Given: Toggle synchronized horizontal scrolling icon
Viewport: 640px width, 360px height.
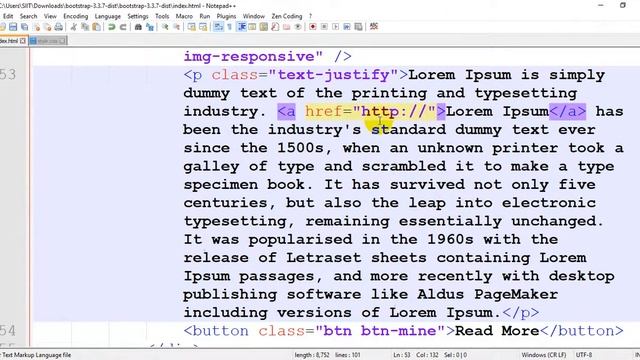Looking at the screenshot, I should pyautogui.click(x=203, y=27).
